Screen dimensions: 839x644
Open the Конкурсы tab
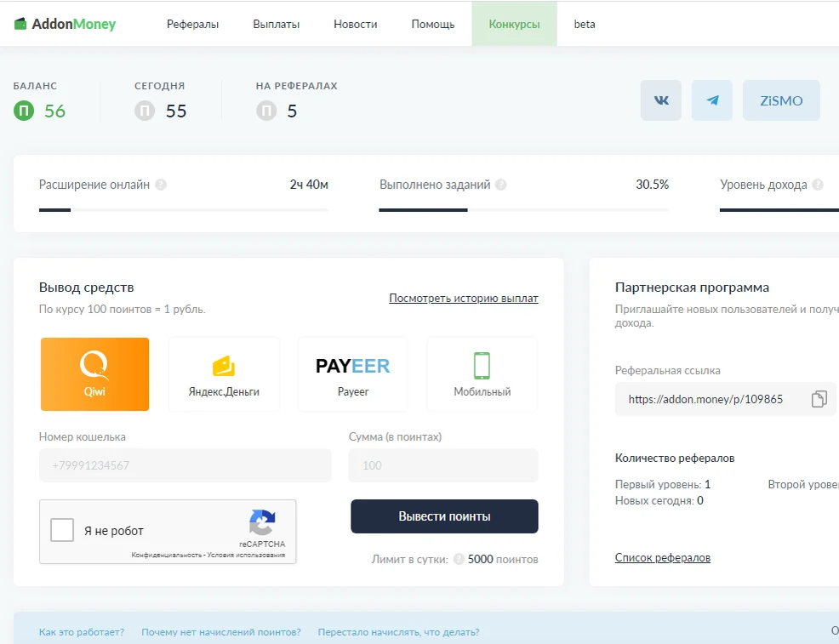(514, 24)
